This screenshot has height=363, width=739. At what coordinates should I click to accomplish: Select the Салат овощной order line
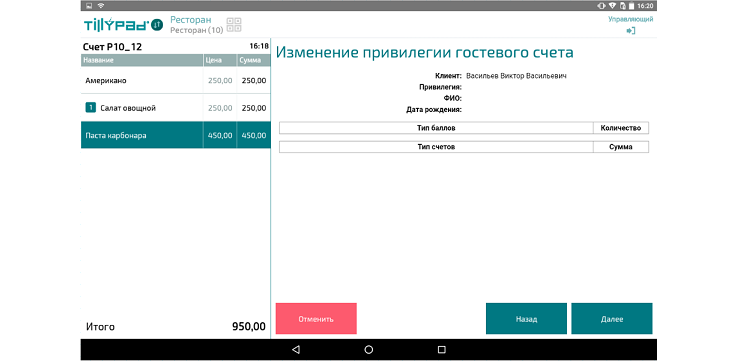[176, 108]
